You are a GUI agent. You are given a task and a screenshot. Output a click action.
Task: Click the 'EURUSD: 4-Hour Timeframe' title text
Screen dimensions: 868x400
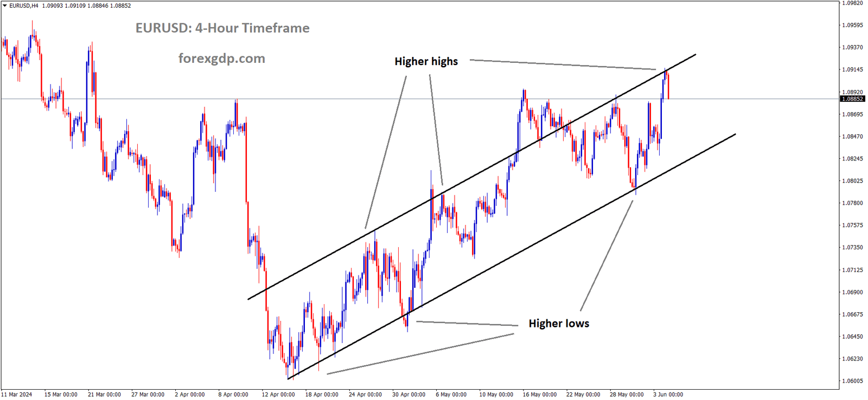(222, 28)
